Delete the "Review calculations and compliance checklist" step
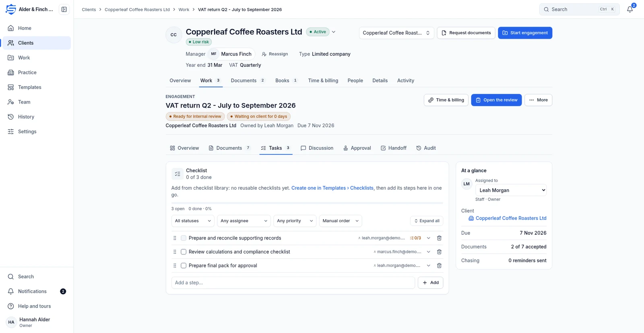 click(x=439, y=252)
